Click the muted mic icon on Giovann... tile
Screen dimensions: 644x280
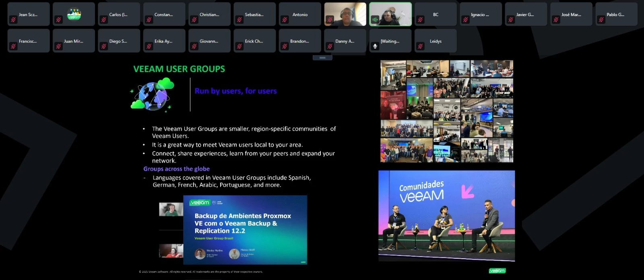point(194,46)
